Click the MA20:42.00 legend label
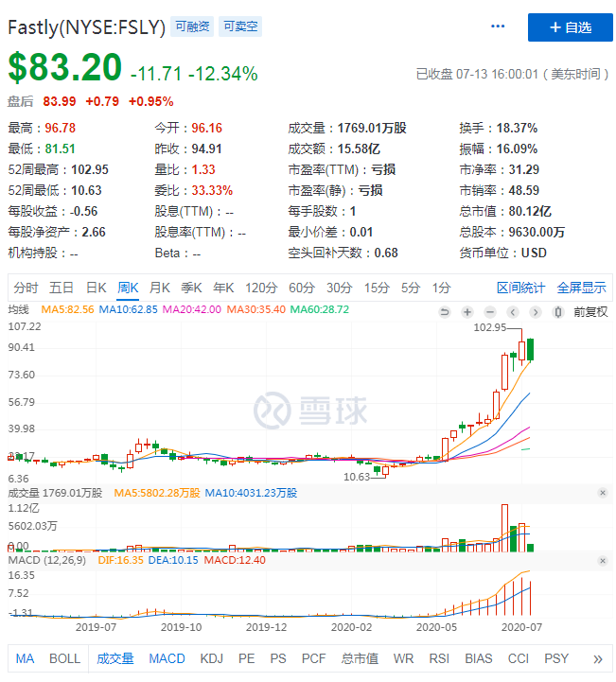 (192, 309)
